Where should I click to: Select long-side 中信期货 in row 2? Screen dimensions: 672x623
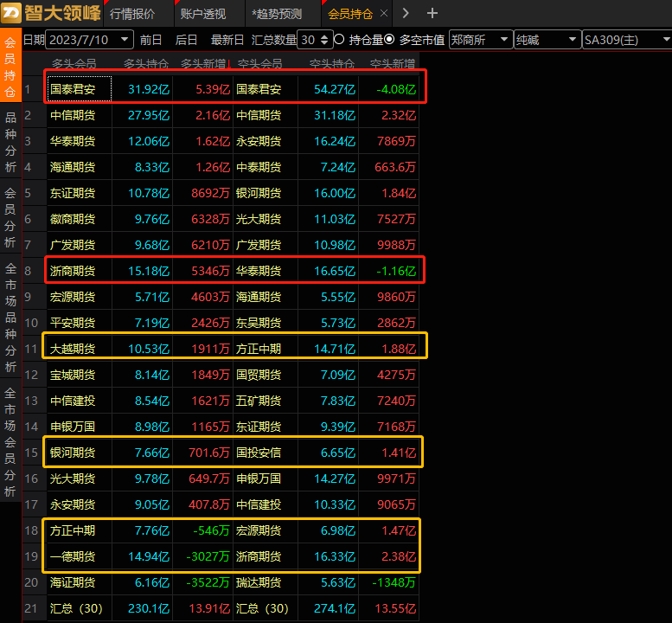(80, 115)
